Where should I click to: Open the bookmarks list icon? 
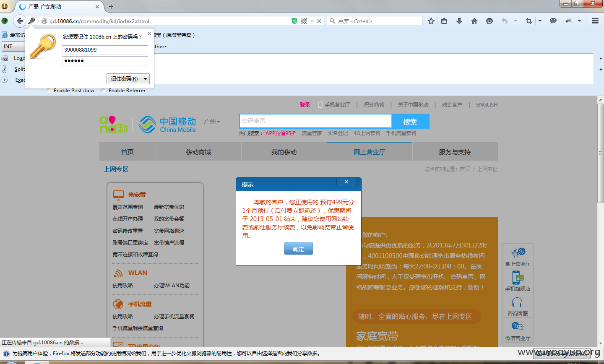tap(444, 21)
